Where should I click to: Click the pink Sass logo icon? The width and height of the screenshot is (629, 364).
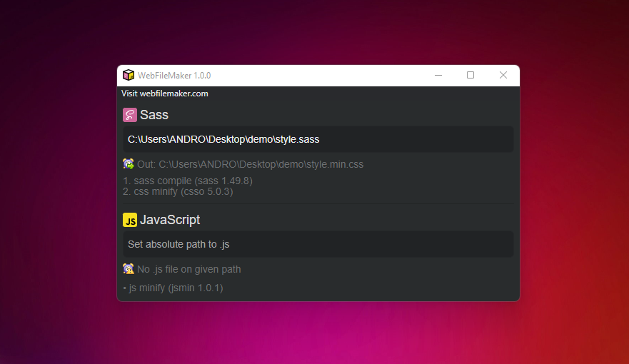pyautogui.click(x=129, y=115)
